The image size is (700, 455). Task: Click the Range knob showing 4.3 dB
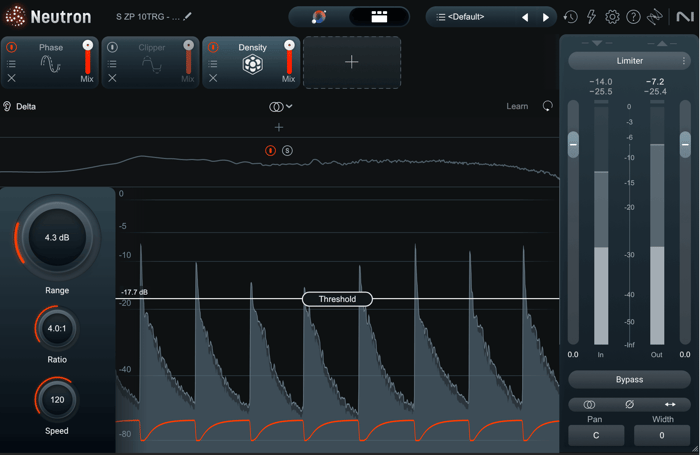tap(57, 237)
